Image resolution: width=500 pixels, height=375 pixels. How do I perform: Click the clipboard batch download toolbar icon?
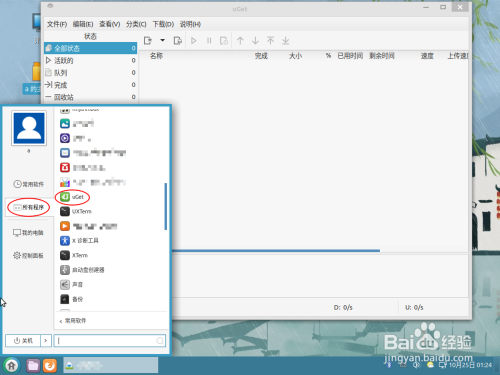coord(178,41)
